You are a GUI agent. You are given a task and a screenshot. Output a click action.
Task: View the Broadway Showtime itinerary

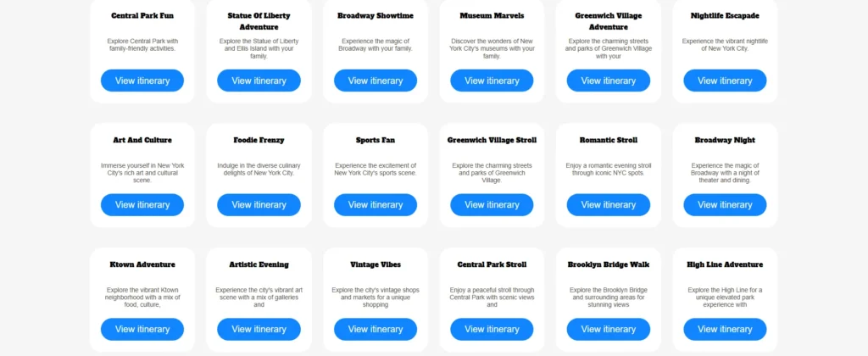[376, 81]
